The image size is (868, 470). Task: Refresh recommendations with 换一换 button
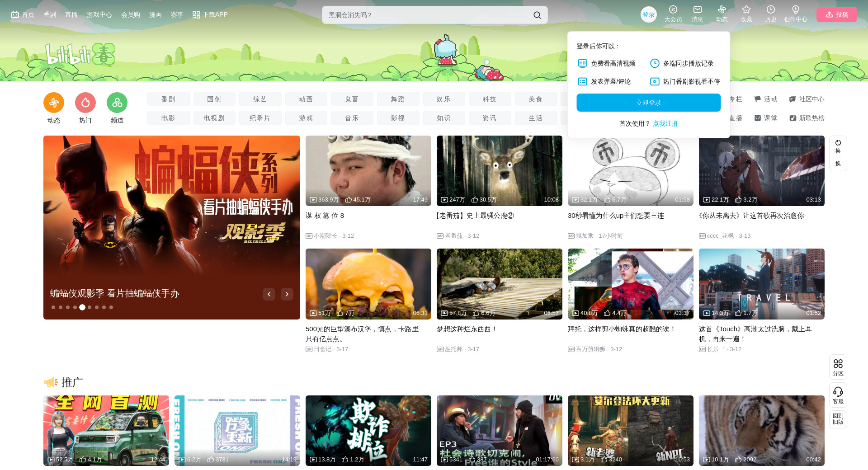(x=838, y=153)
